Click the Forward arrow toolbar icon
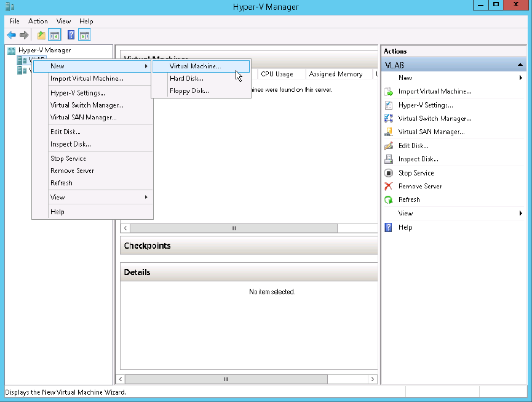The image size is (532, 402). tap(24, 35)
